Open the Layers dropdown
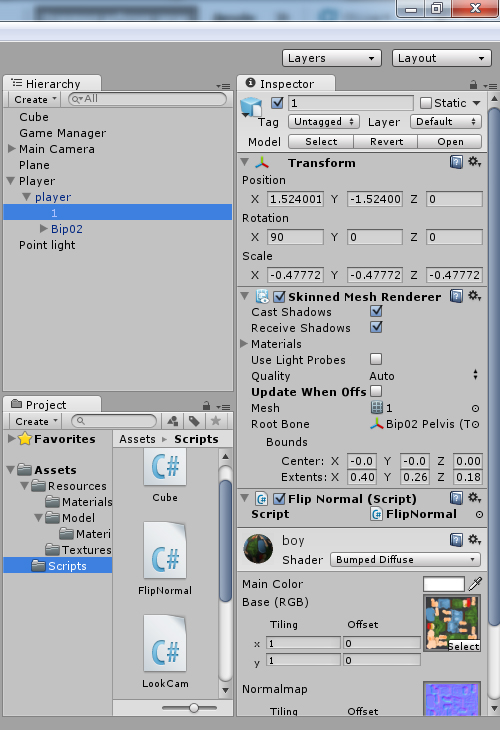Screen dimensions: 500x730 331,58
